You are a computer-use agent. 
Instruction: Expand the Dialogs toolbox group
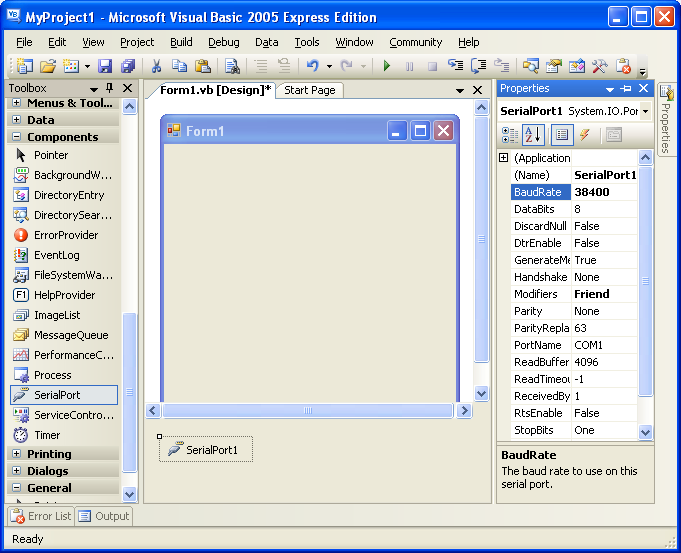click(17, 470)
